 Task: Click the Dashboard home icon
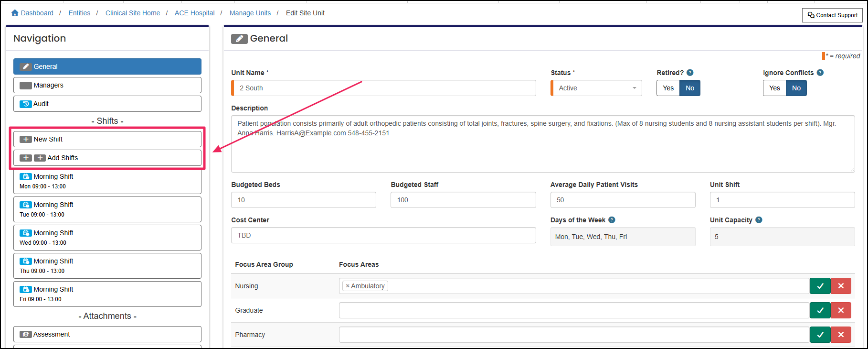(x=15, y=13)
